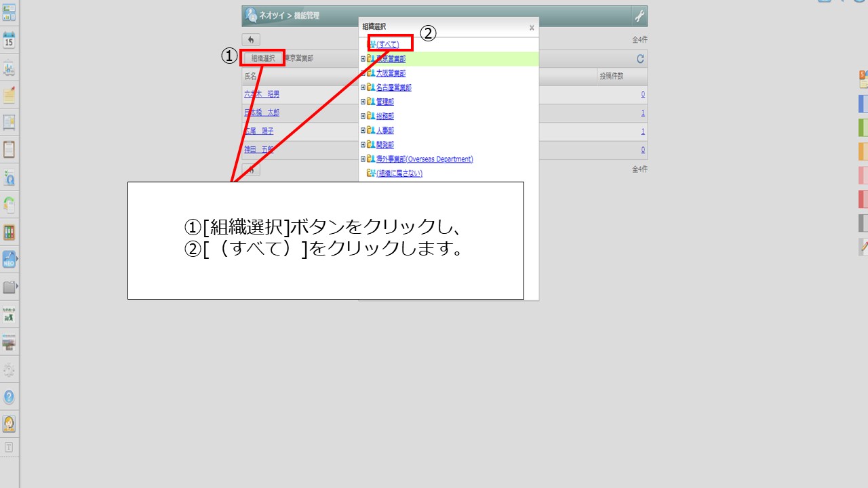Open post count for 神田 五郎 row
The width and height of the screenshot is (868, 488).
click(643, 149)
